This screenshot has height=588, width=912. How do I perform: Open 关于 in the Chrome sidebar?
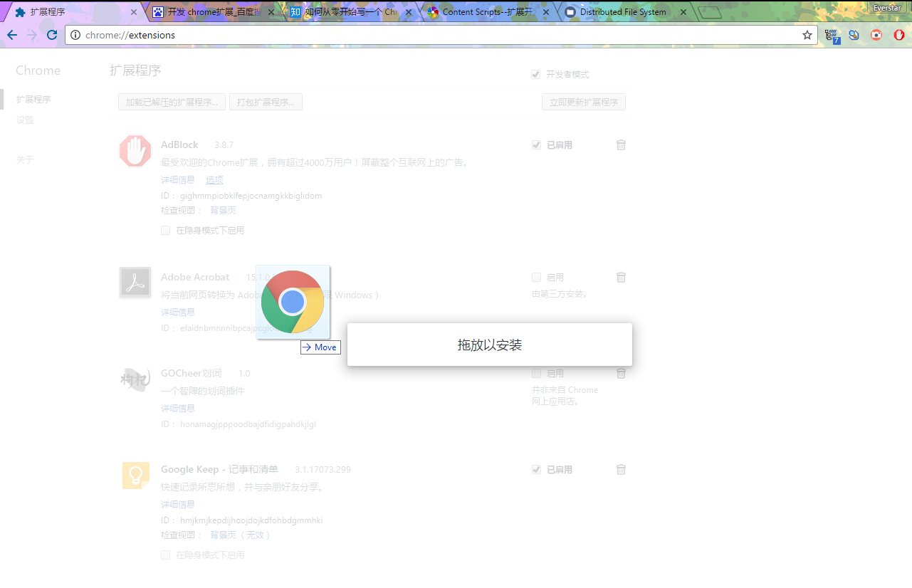[25, 159]
